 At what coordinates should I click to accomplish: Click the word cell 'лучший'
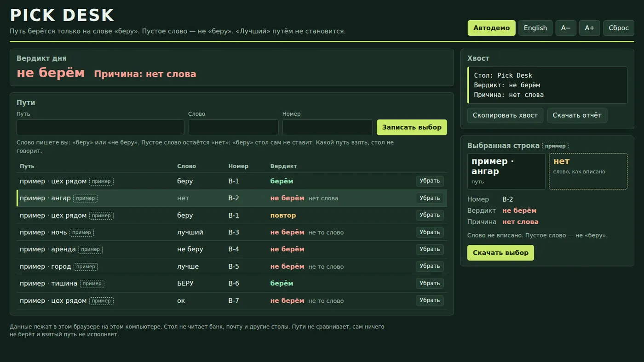[190, 232]
